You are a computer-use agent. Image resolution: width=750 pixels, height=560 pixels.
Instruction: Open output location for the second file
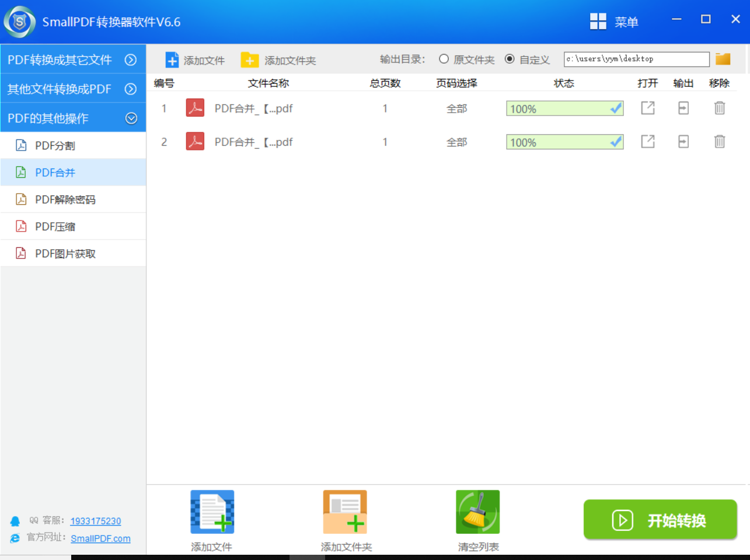(x=683, y=142)
